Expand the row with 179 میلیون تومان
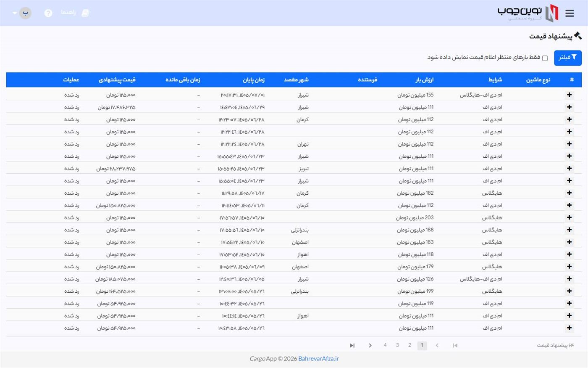588x368 pixels. point(569,266)
